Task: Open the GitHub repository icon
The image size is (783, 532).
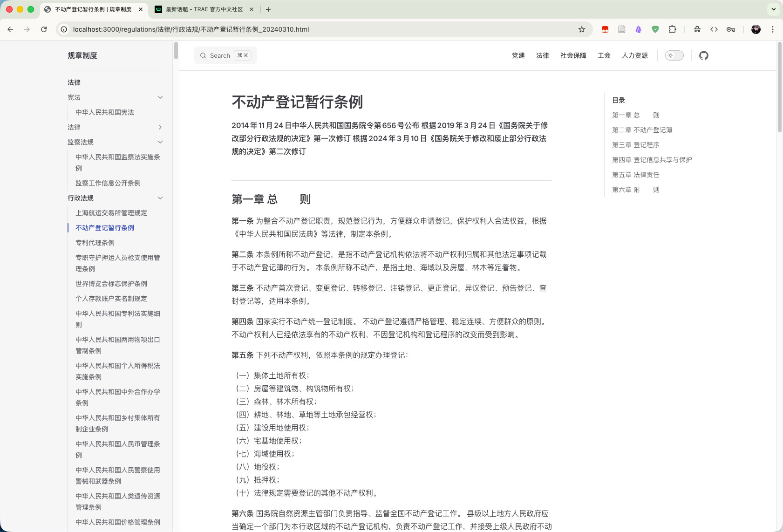Action: point(703,55)
